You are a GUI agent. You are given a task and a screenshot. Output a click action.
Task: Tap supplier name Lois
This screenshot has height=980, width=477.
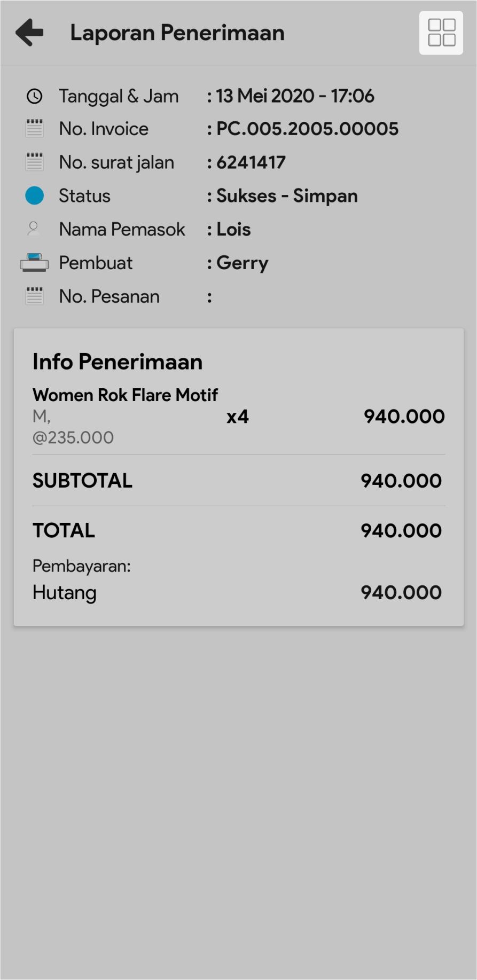coord(233,229)
